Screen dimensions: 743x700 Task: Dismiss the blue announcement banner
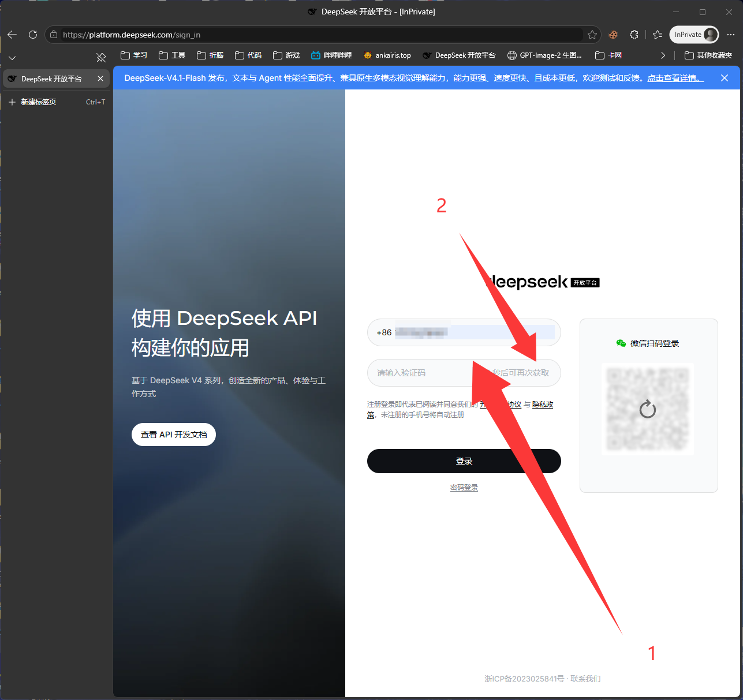[725, 78]
